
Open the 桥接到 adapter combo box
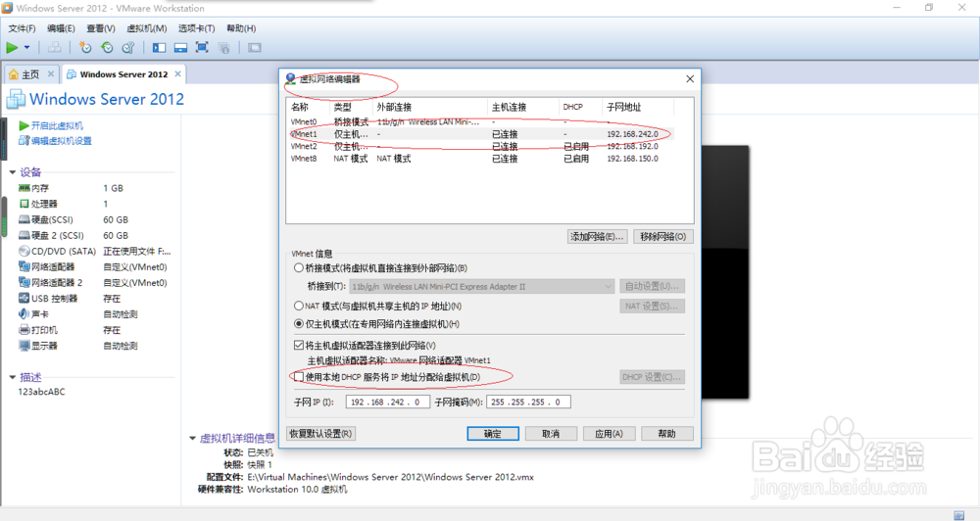pyautogui.click(x=482, y=287)
